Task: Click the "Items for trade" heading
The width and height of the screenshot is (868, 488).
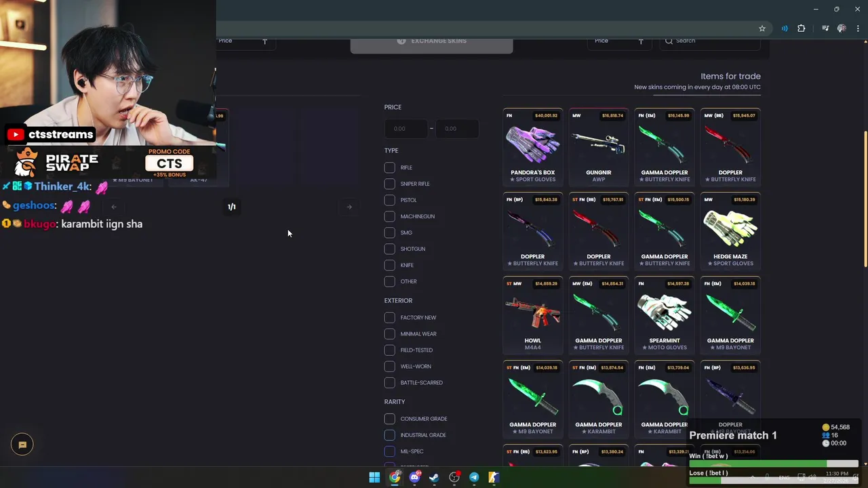Action: point(730,77)
